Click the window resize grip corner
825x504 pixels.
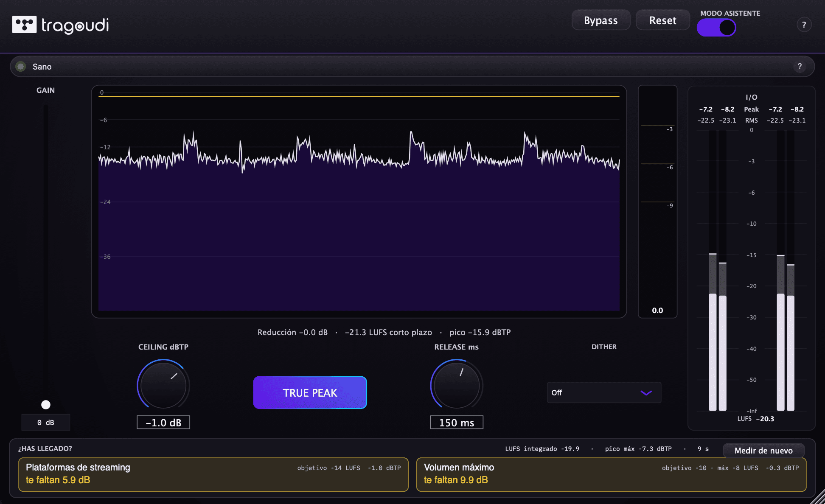click(817, 496)
